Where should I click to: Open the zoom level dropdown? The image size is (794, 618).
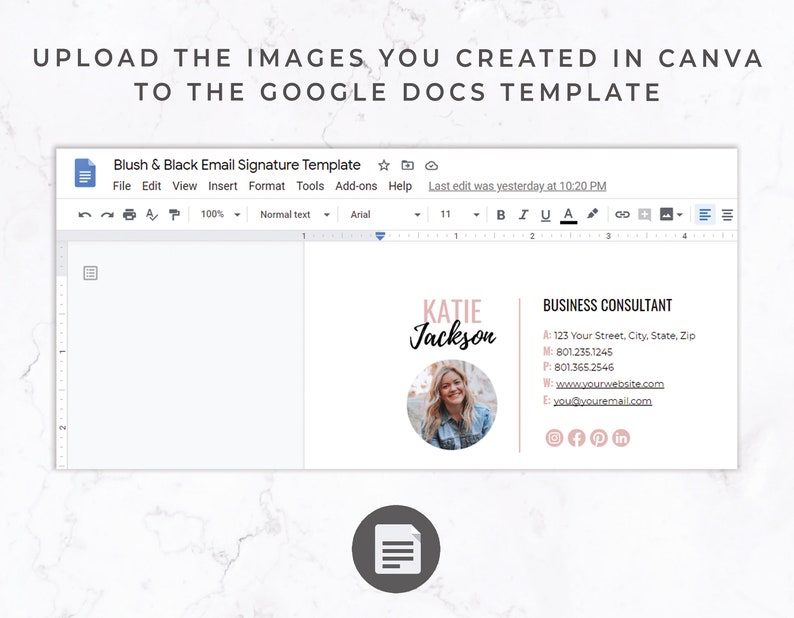(220, 214)
